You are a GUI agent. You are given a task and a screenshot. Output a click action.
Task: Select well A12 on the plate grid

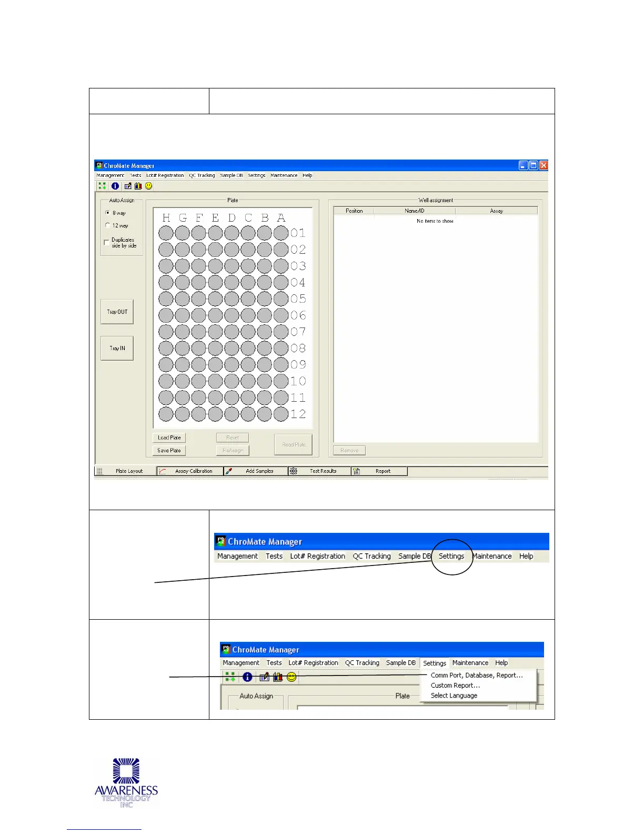coord(281,414)
